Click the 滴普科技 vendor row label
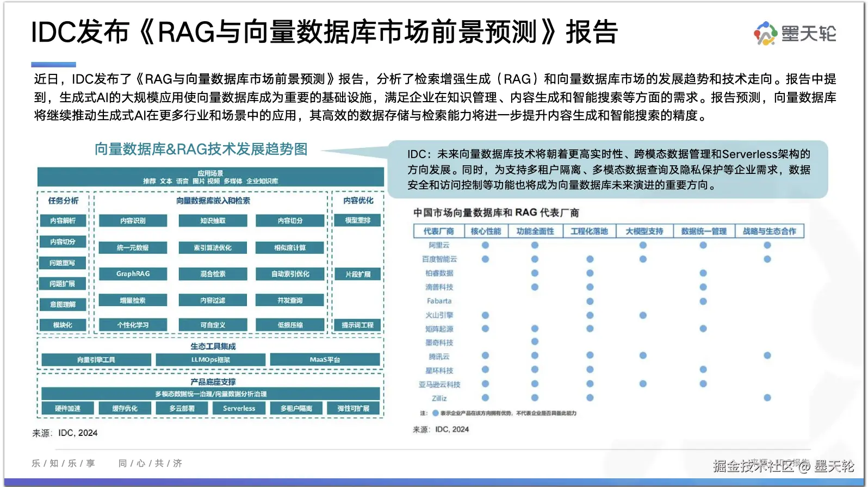The height and width of the screenshot is (487, 868). point(439,287)
